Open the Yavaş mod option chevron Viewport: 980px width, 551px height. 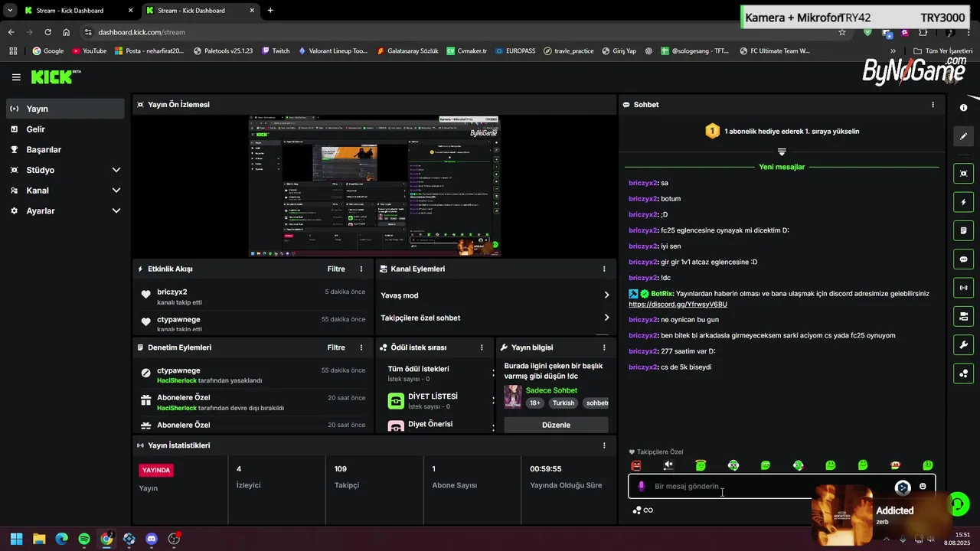click(x=606, y=295)
